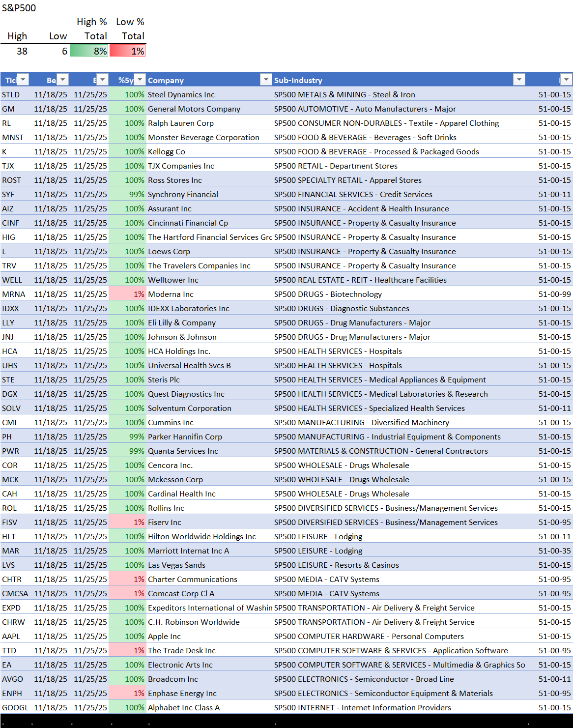The image size is (573, 728).
Task: Open the %5y column filter dropdown
Action: click(x=140, y=80)
